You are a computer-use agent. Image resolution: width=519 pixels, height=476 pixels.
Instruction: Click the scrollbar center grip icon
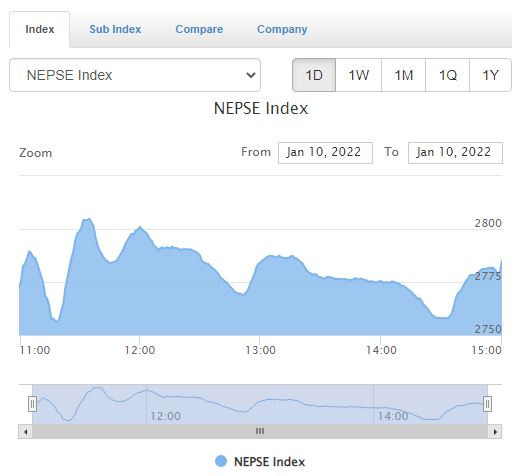point(260,431)
